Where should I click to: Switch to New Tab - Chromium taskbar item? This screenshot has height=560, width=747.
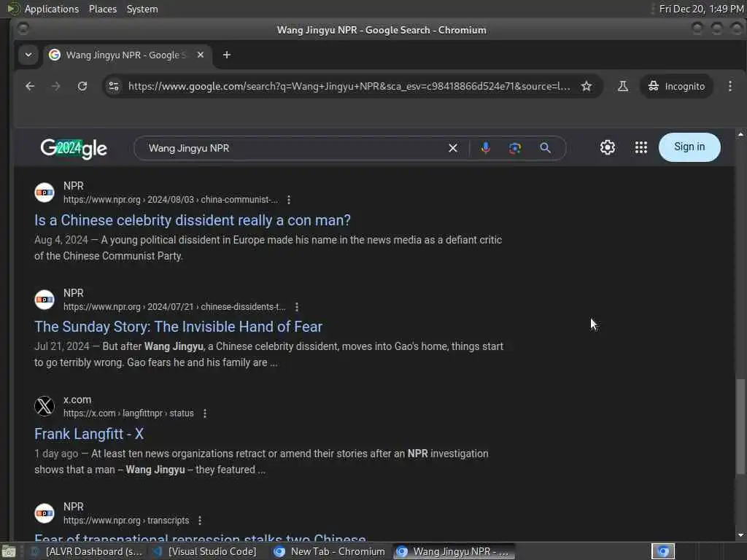330,551
